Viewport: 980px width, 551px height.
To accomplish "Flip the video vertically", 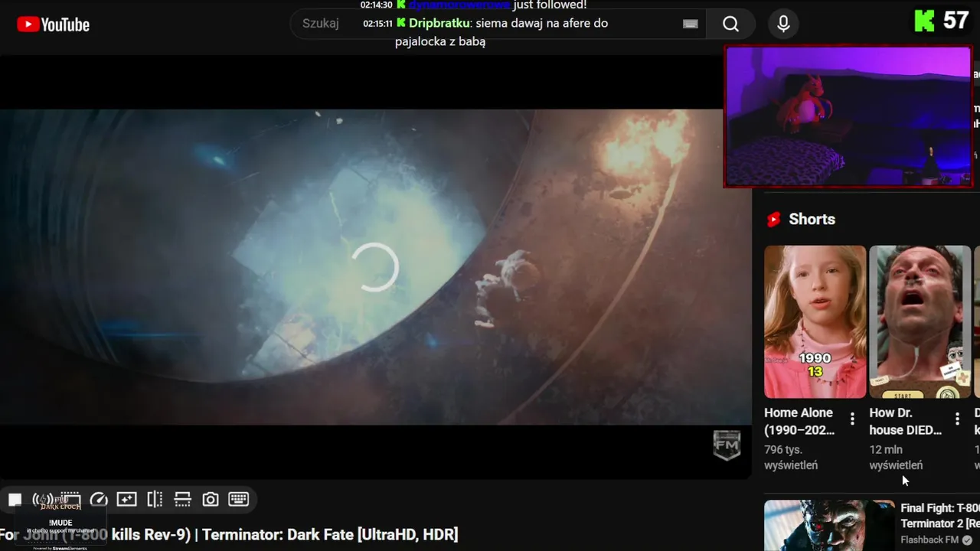I will [182, 500].
